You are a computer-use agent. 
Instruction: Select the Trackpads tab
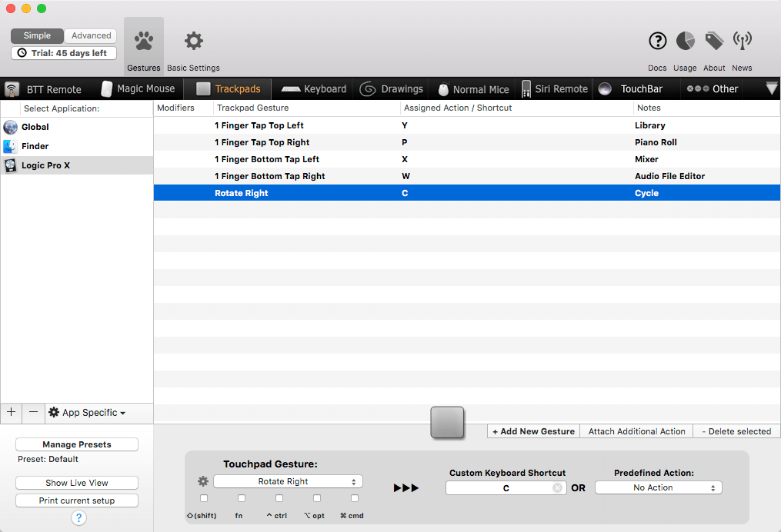228,89
